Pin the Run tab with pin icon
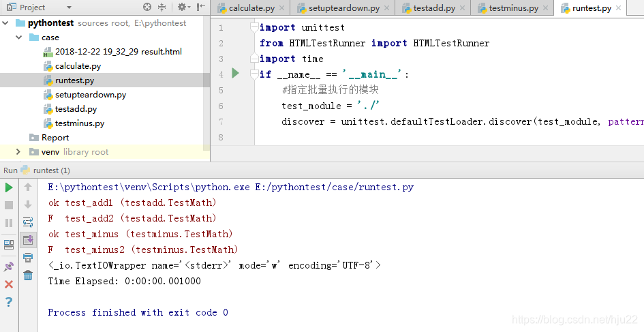This screenshot has height=332, width=644. tap(9, 267)
